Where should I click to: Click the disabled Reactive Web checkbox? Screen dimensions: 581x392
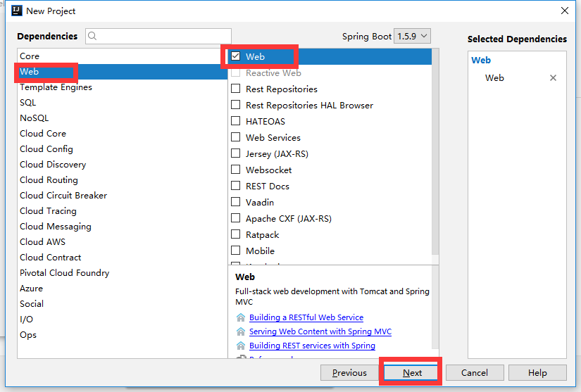coord(236,72)
